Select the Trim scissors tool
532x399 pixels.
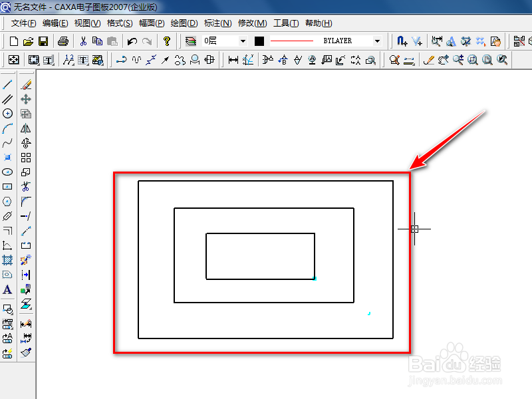coord(26,187)
